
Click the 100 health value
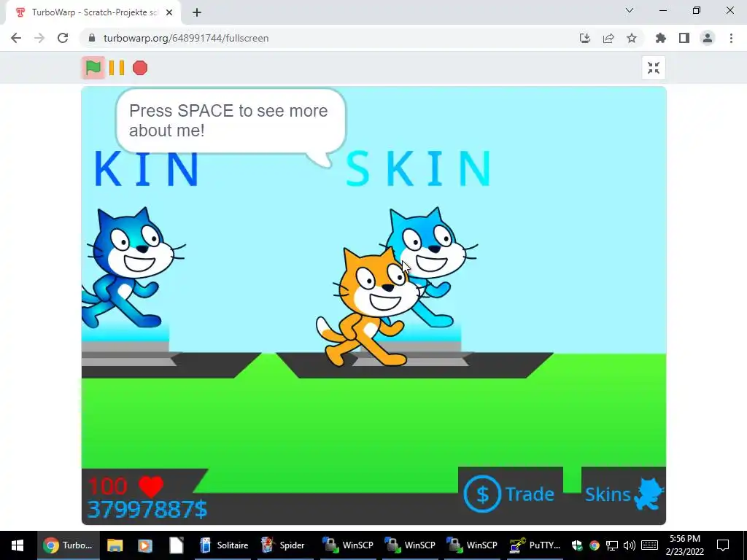pos(108,486)
